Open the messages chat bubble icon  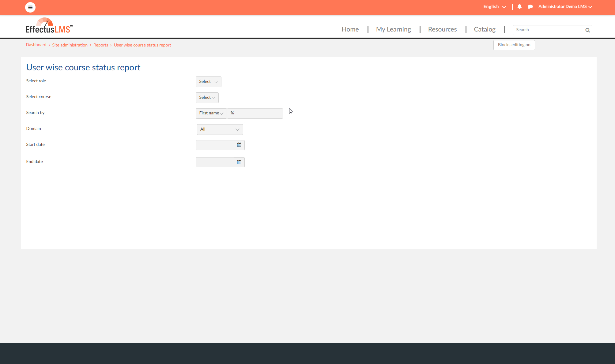pyautogui.click(x=530, y=7)
